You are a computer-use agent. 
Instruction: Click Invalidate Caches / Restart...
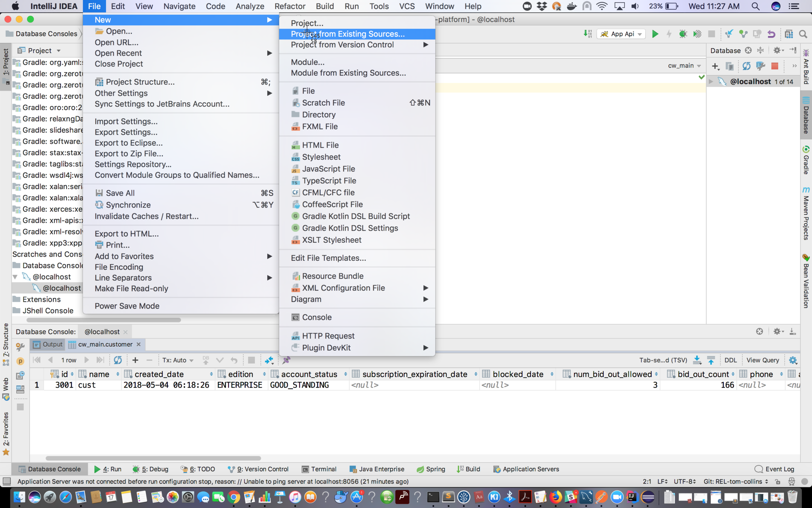coord(181,216)
